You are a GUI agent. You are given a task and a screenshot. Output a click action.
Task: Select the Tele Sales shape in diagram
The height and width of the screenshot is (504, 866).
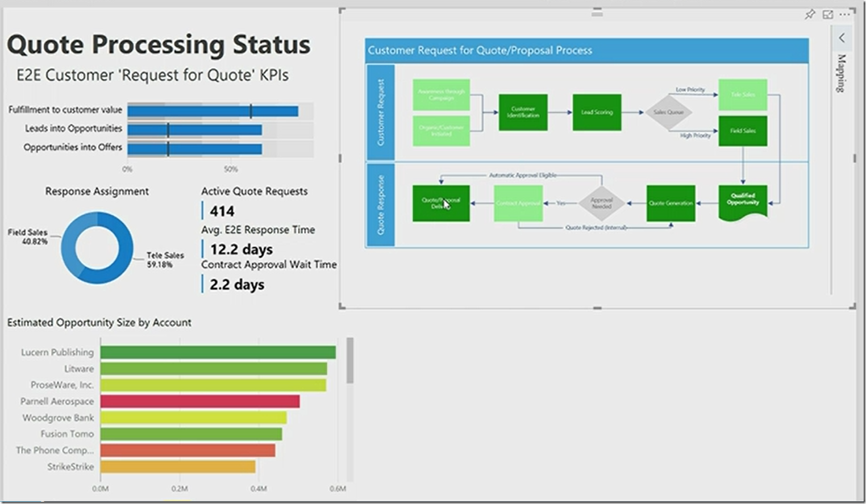click(743, 94)
